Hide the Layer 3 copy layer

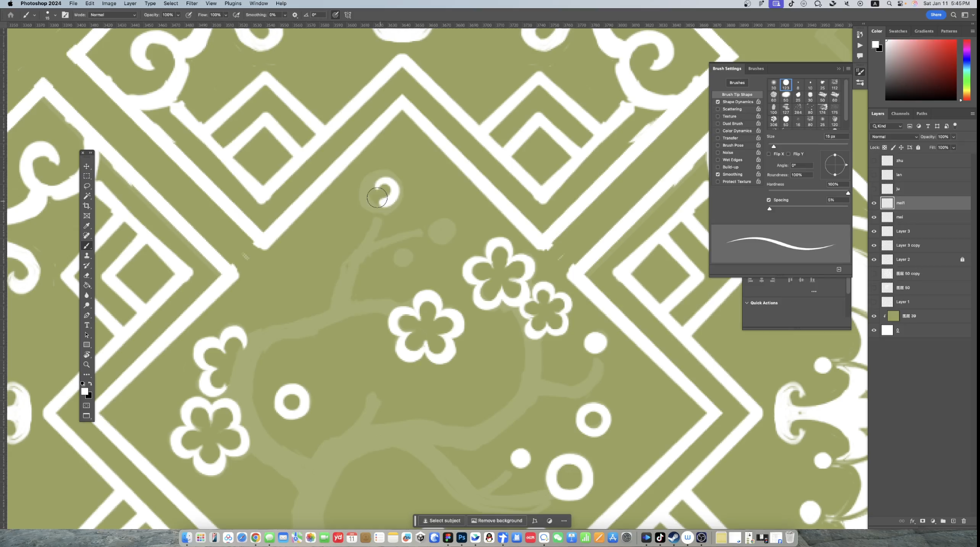pos(874,246)
